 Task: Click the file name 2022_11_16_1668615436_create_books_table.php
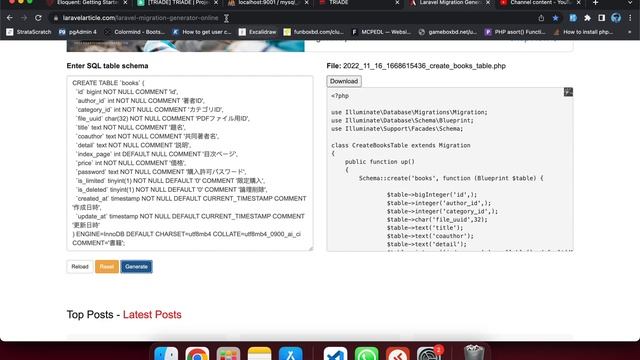[424, 66]
